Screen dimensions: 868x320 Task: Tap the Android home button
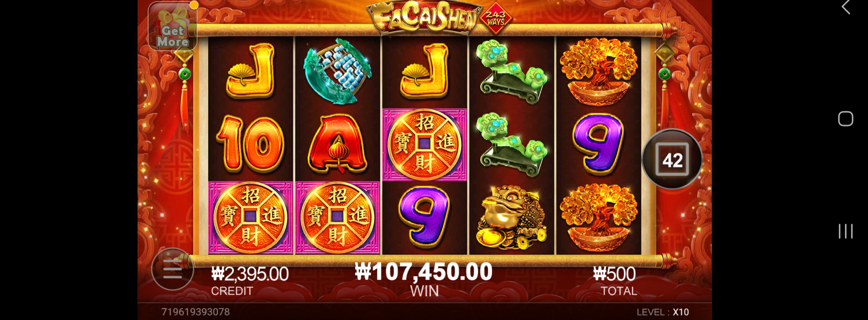846,119
